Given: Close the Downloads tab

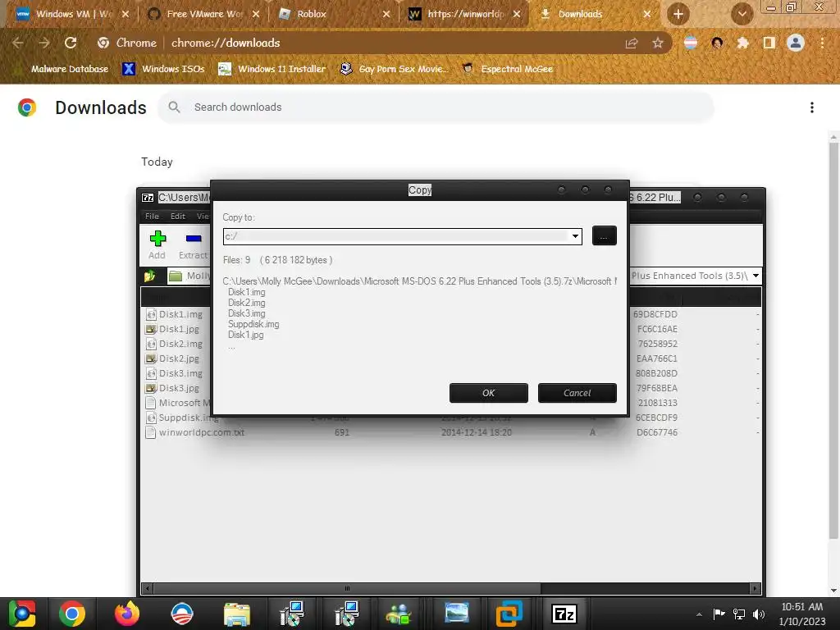Looking at the screenshot, I should pyautogui.click(x=647, y=14).
